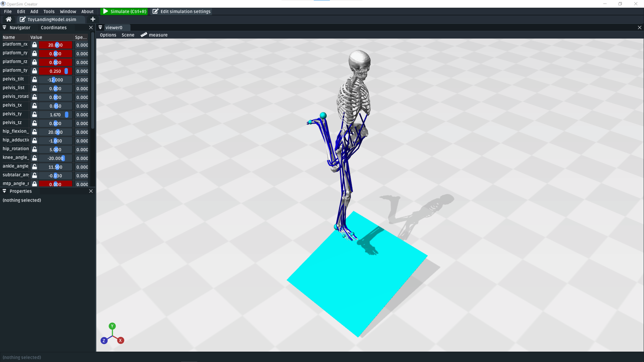The width and height of the screenshot is (644, 362).
Task: Click the home icon in the toolbar
Action: [9, 19]
